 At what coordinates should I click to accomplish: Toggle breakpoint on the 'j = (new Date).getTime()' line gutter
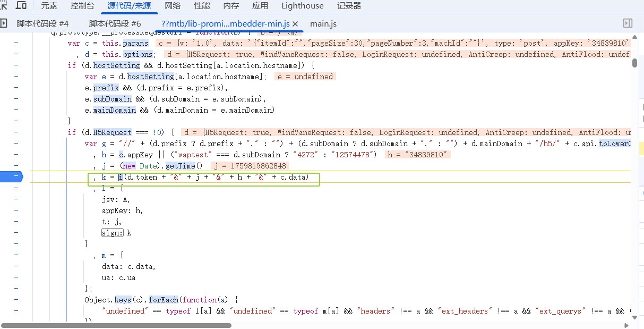[16, 166]
